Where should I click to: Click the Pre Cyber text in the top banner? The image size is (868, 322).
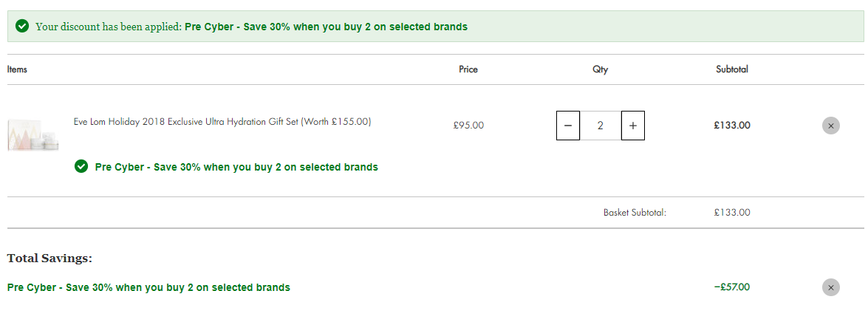tap(326, 27)
